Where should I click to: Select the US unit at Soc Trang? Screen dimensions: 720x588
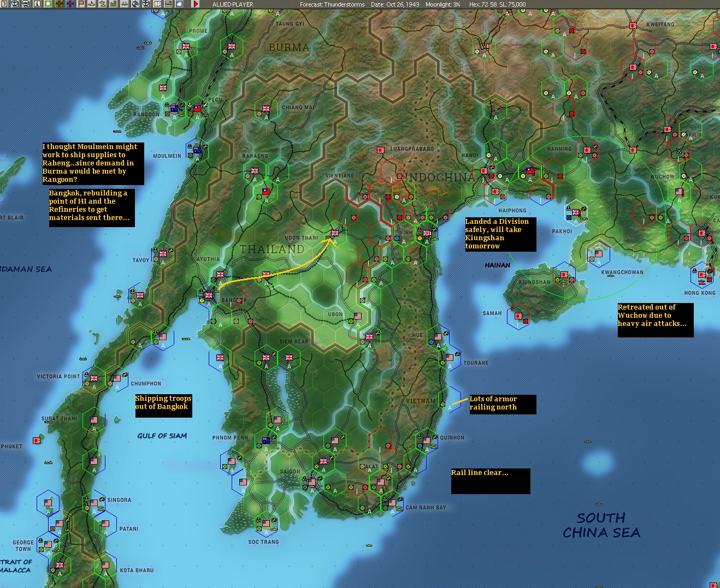pyautogui.click(x=266, y=524)
